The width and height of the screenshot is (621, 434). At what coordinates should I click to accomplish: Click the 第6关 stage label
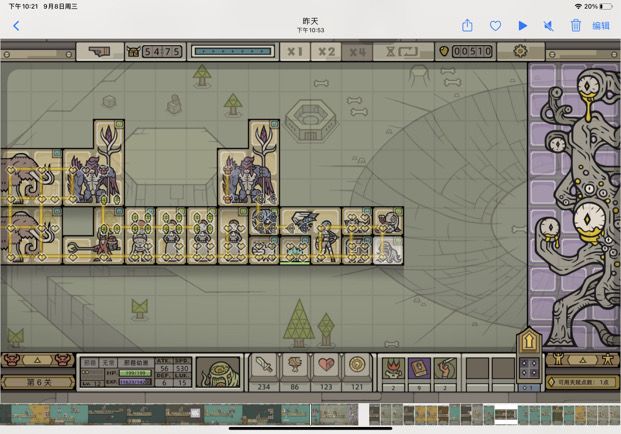pos(38,382)
